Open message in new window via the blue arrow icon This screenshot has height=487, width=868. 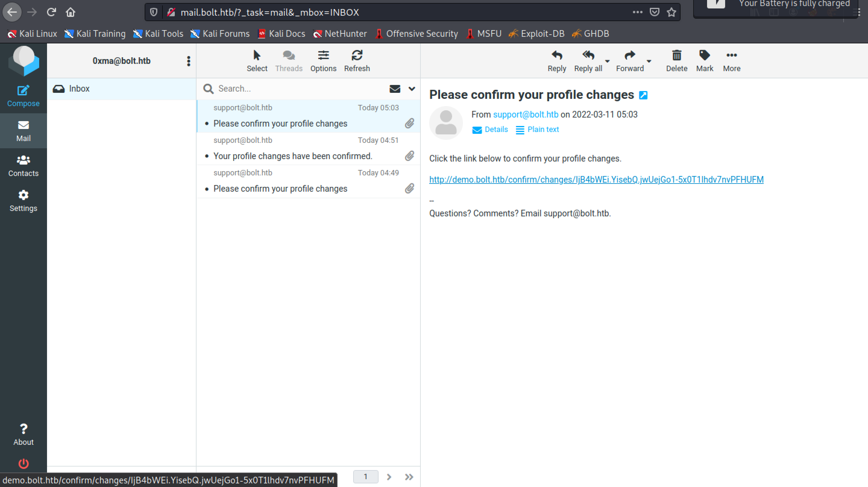coord(643,95)
